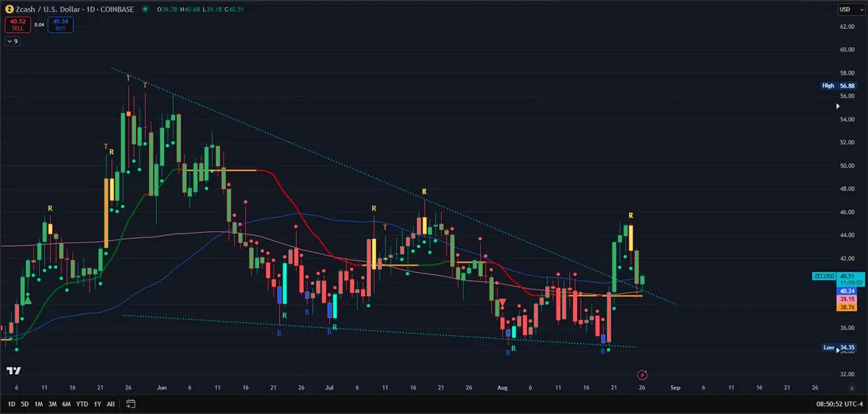Screen dimensions: 868x414
Task: Select the All time range
Action: click(x=111, y=403)
